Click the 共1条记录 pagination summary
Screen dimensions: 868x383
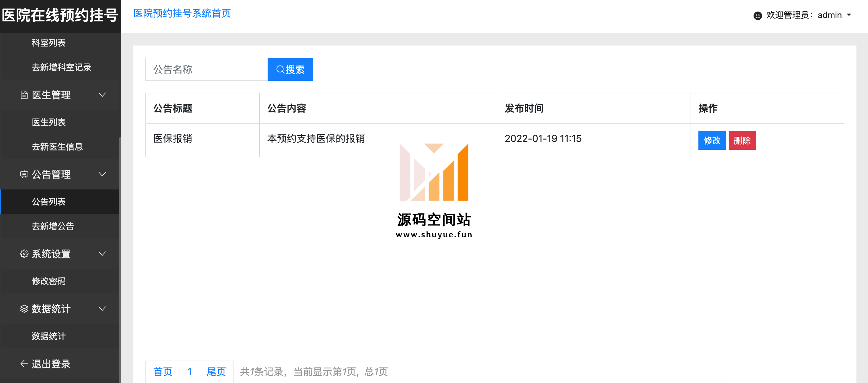[x=314, y=372]
